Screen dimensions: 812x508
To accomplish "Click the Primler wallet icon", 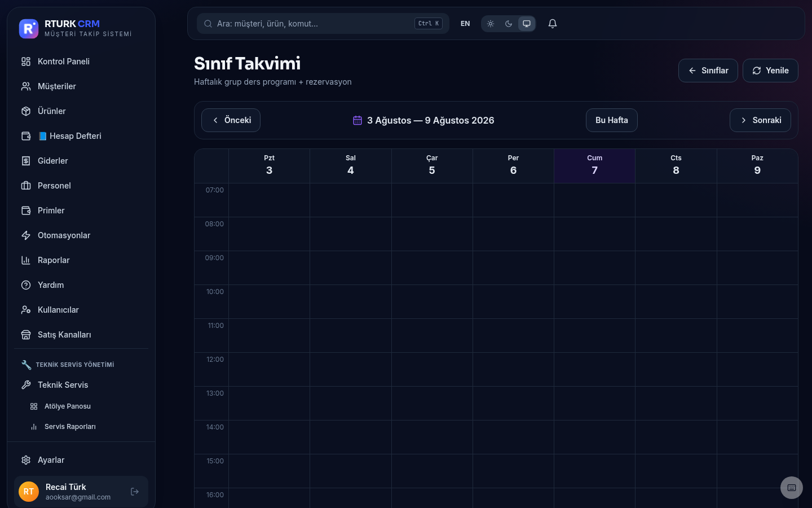I will click(x=26, y=211).
